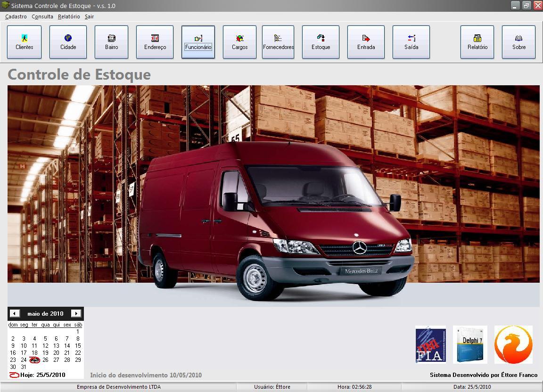
Task: Open the Relatório toolbar button
Action: tap(477, 42)
